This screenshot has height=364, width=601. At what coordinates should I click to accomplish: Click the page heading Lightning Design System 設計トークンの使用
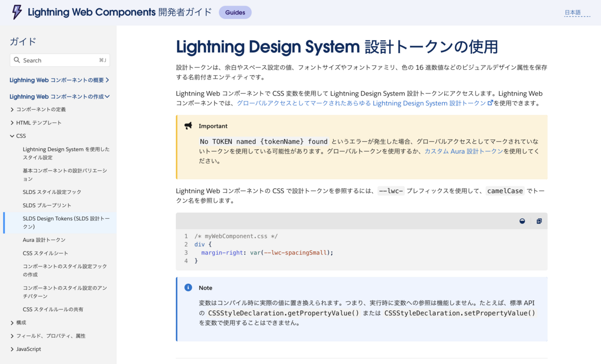click(x=337, y=47)
